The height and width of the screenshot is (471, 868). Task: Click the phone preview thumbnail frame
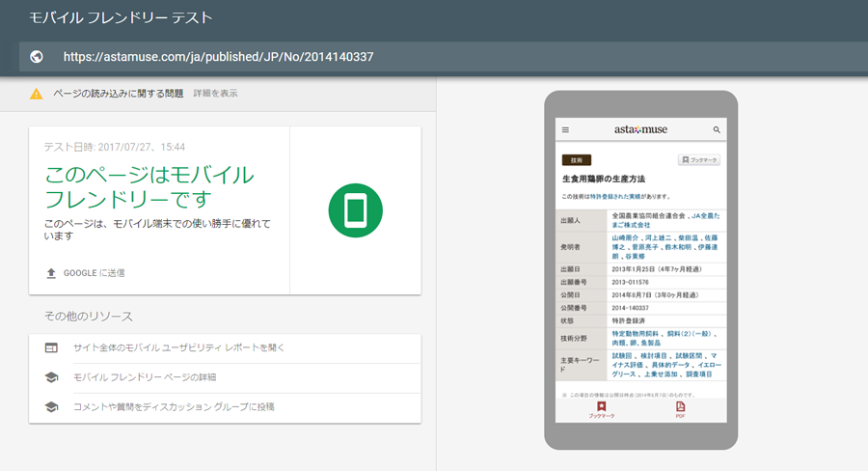click(641, 270)
